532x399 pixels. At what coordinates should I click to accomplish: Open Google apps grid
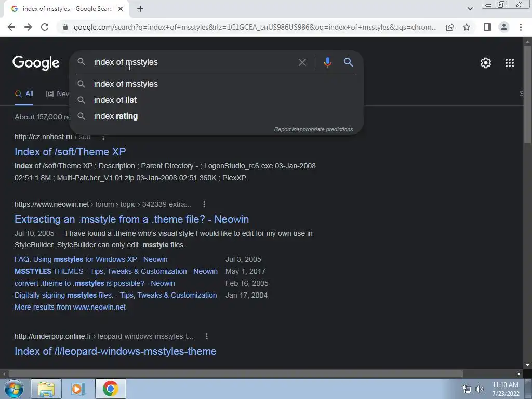coord(510,63)
